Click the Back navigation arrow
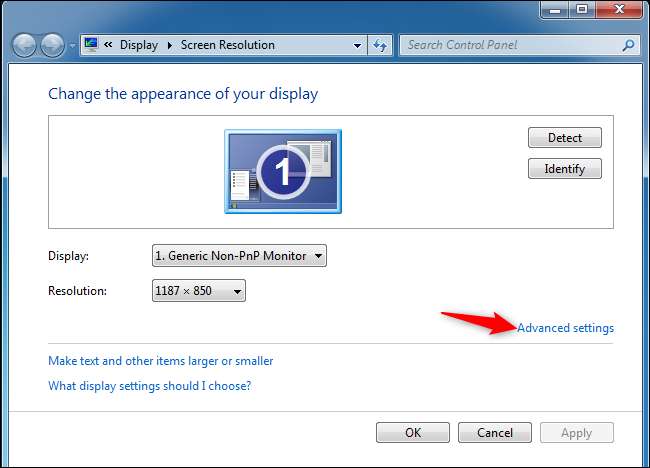 coord(24,45)
